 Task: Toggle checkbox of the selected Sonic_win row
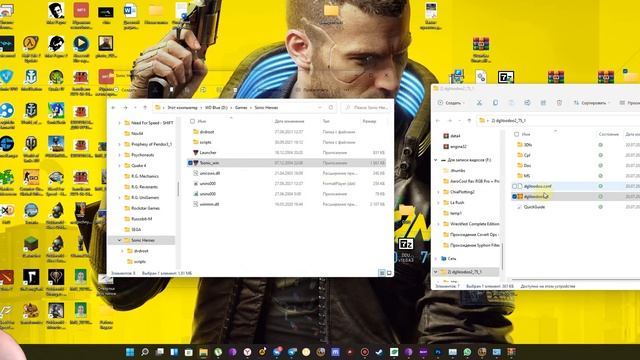(190, 163)
